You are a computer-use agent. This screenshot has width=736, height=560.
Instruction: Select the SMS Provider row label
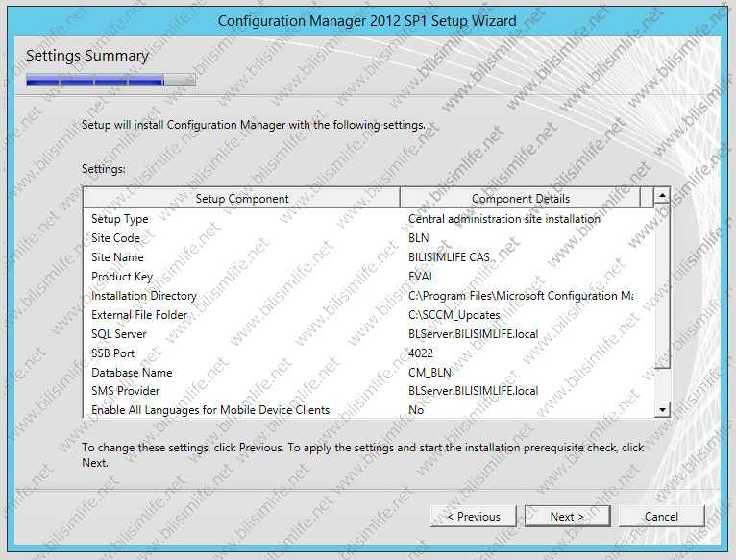tap(125, 391)
